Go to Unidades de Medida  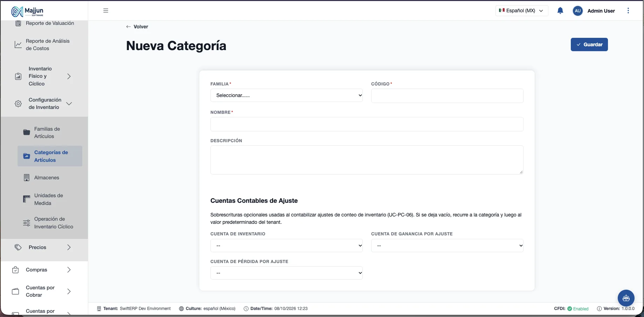click(50, 199)
